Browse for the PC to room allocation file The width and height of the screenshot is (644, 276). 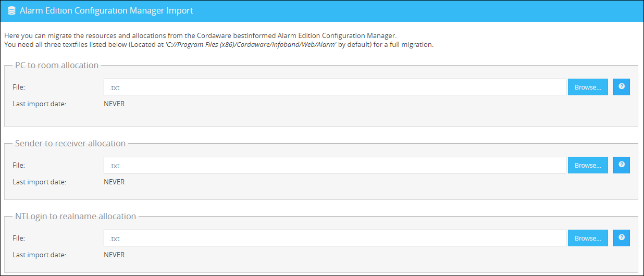[588, 87]
